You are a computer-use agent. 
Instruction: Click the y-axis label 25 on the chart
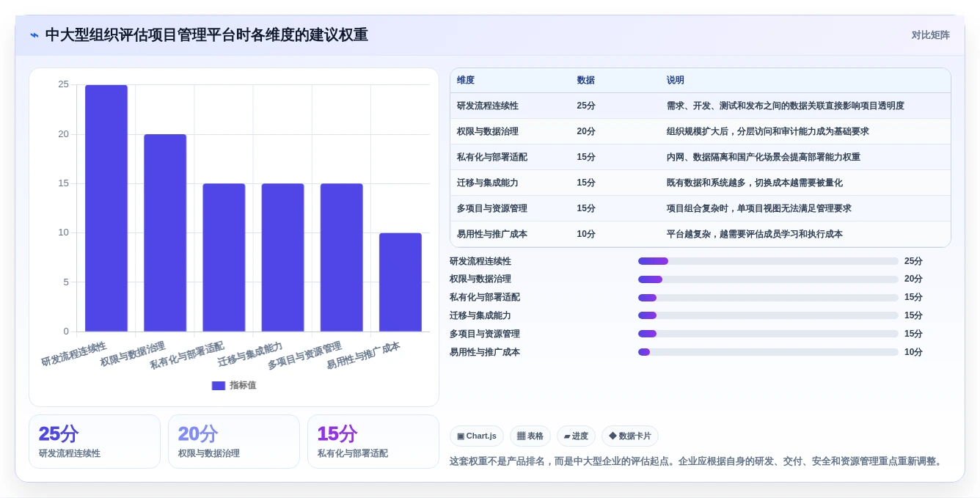(63, 84)
